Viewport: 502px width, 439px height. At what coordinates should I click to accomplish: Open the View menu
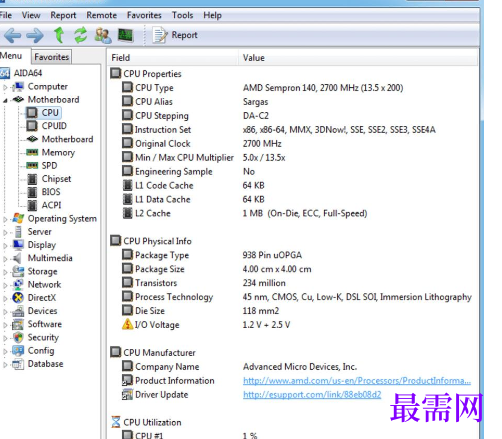click(x=31, y=15)
